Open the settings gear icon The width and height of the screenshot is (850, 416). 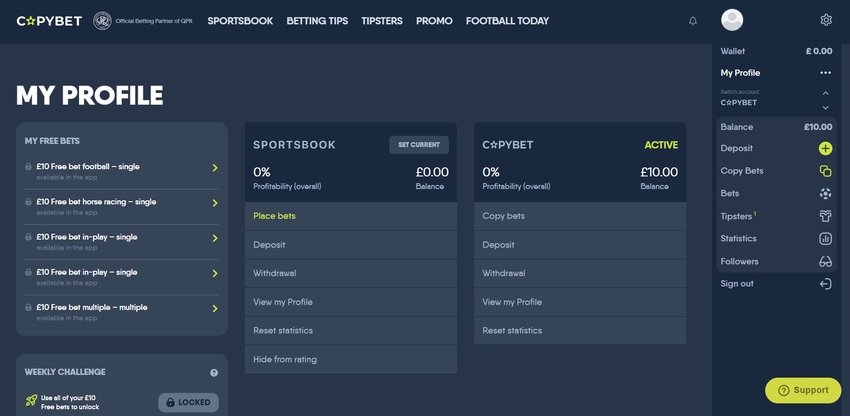click(x=826, y=20)
